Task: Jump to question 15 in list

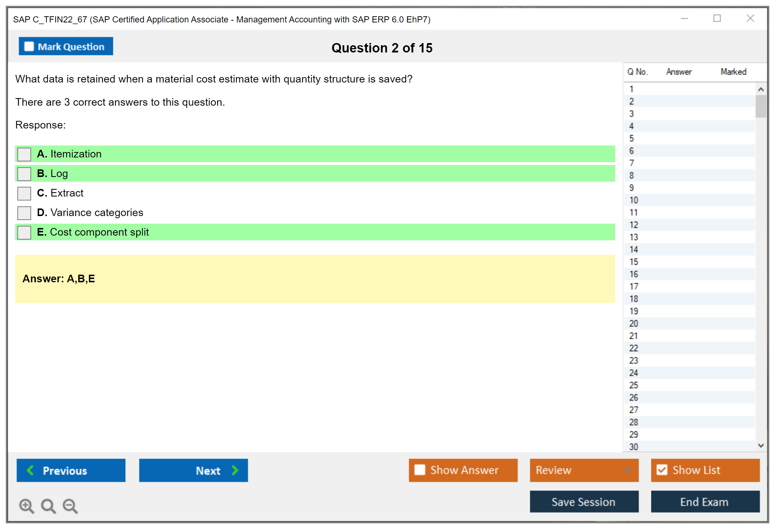Action: 634,262
